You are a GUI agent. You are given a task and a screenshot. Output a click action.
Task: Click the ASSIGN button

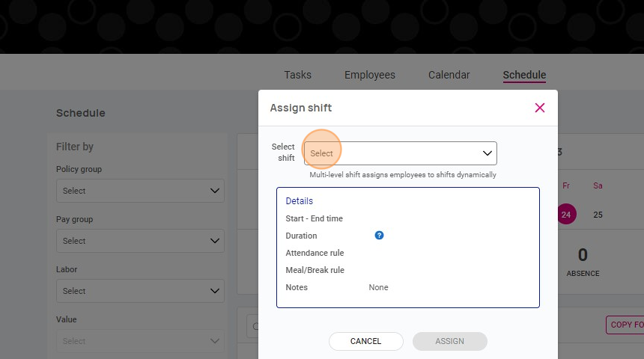tap(450, 341)
